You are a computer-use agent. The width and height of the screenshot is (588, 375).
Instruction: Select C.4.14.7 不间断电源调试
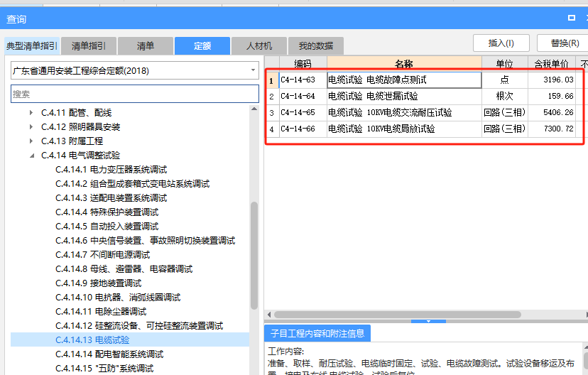click(x=102, y=255)
